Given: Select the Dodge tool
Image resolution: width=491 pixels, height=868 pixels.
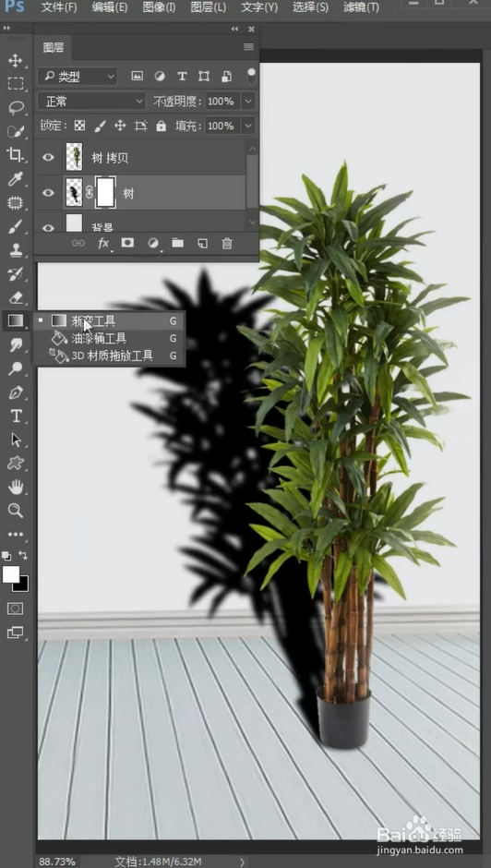Looking at the screenshot, I should pos(16,368).
